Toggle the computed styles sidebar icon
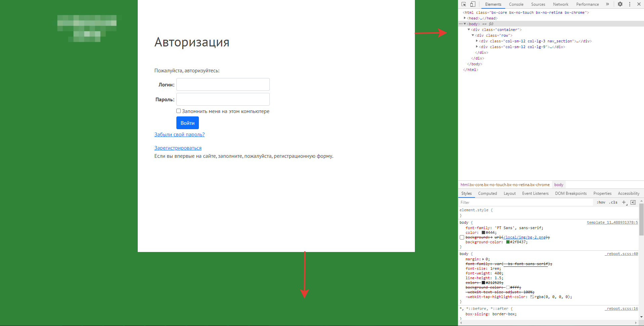This screenshot has width=644, height=326. click(x=633, y=202)
